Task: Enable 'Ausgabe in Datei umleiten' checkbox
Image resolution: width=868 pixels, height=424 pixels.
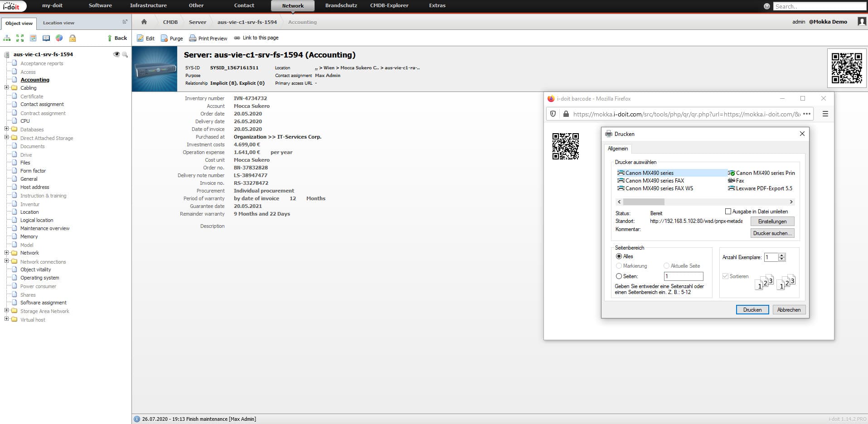Action: [728, 211]
